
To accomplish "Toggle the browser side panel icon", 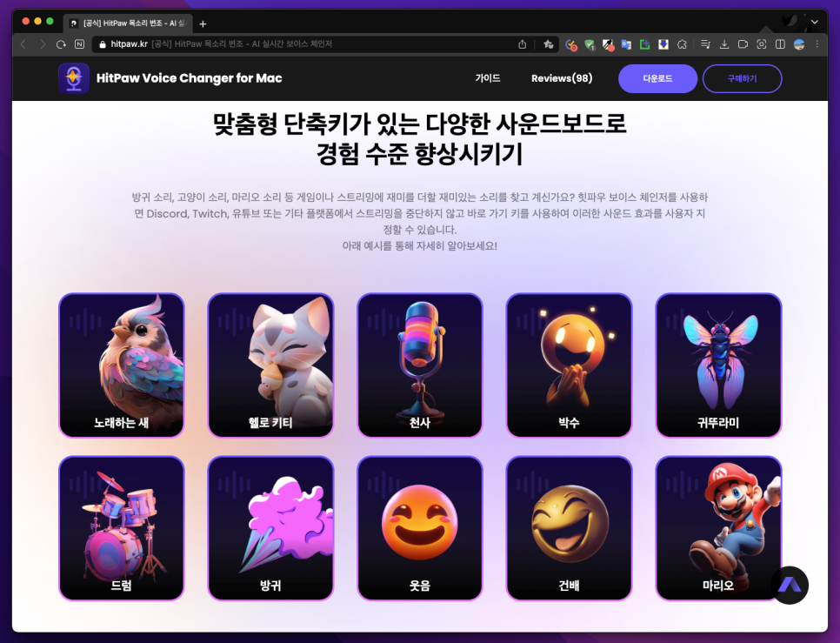I will point(780,44).
